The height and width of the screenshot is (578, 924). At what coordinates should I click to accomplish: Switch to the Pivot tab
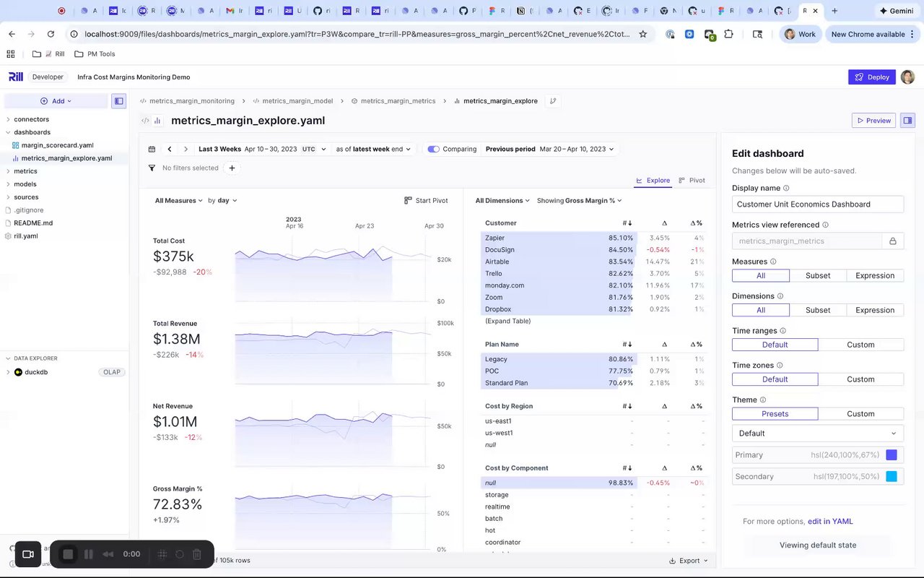click(x=692, y=181)
